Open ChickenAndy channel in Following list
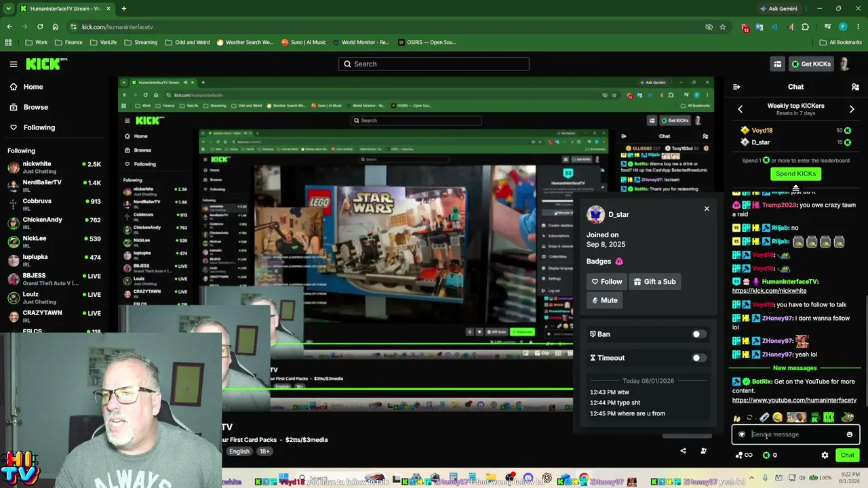Image resolution: width=868 pixels, height=488 pixels. (54, 223)
